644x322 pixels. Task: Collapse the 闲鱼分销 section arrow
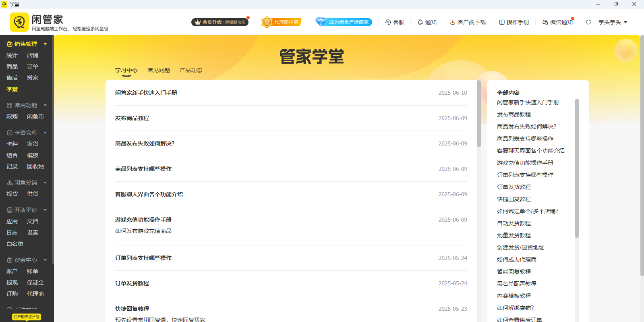[45, 183]
